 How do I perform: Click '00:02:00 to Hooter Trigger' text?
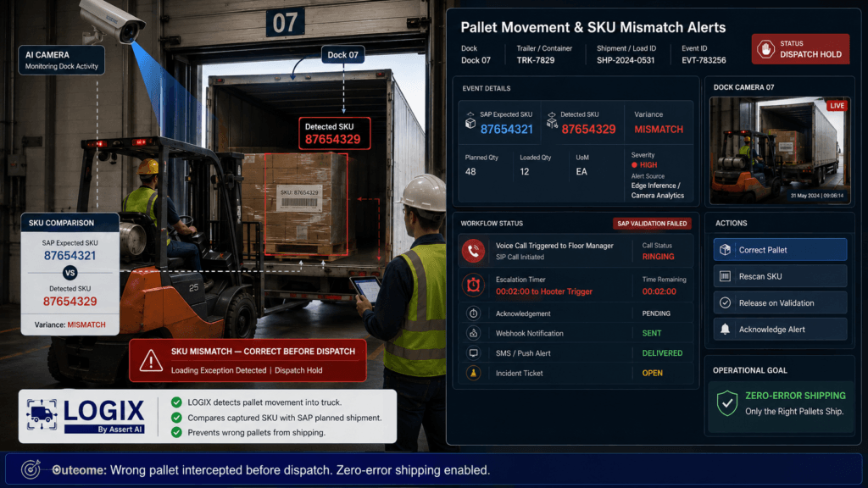click(x=544, y=291)
